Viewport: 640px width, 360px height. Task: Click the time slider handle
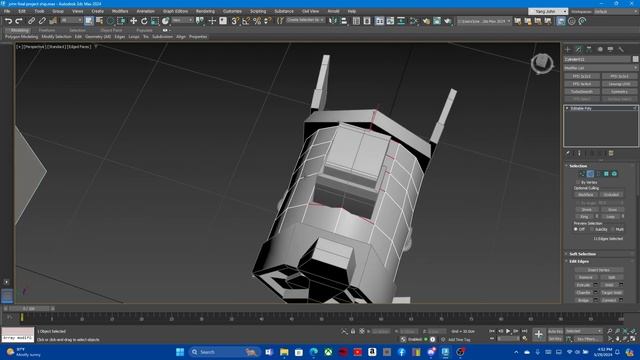[x=29, y=309]
